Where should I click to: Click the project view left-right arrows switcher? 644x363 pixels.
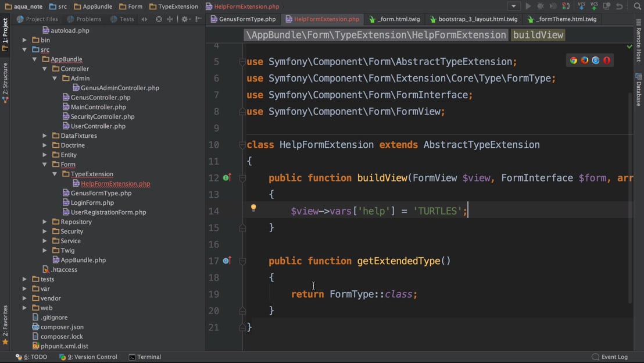(144, 19)
